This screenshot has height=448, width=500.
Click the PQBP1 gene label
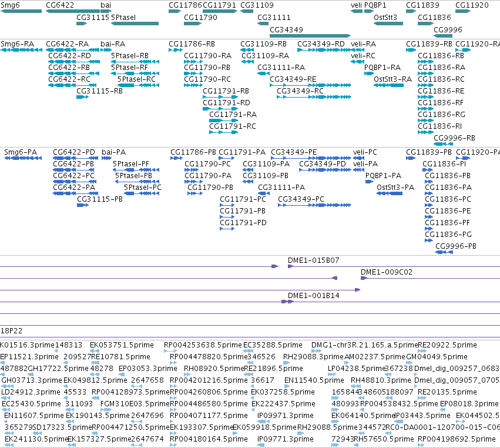point(375,5)
